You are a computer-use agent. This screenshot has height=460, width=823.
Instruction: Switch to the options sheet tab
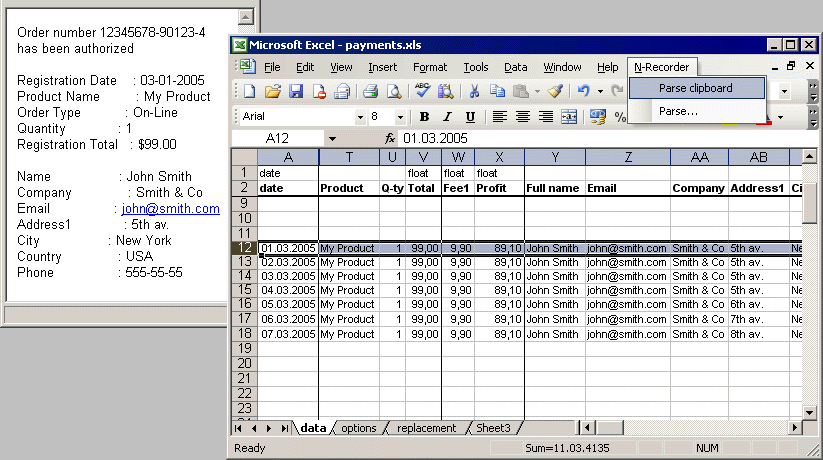point(358,428)
